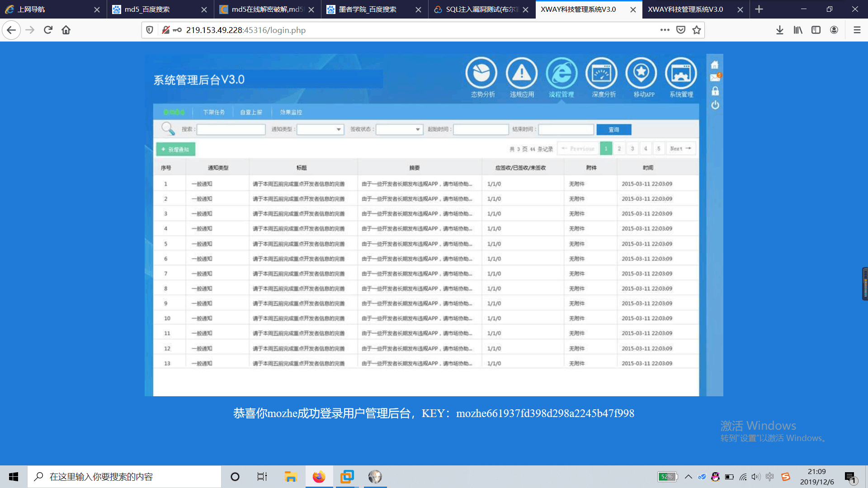Expand the 签收状态 dropdown
The height and width of the screenshot is (488, 868).
[x=400, y=130]
